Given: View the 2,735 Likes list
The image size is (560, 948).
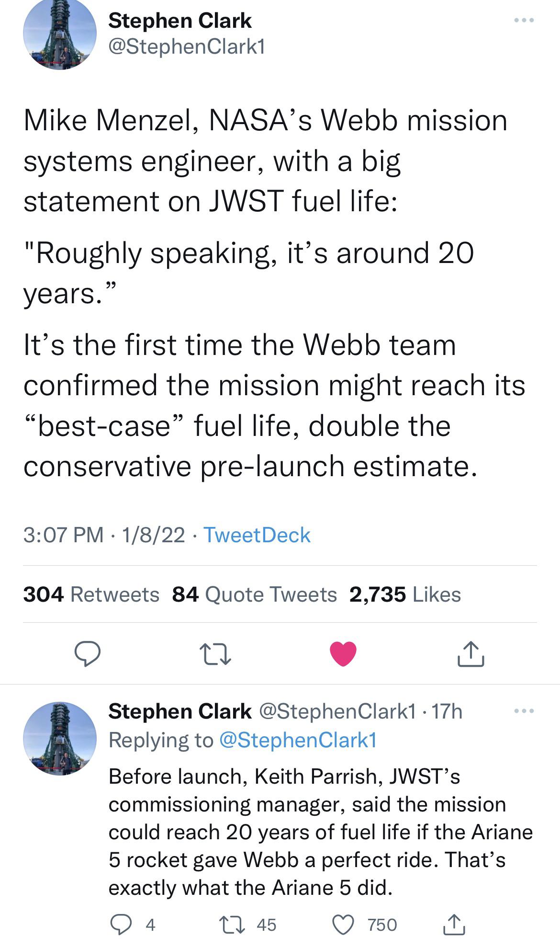Looking at the screenshot, I should pyautogui.click(x=405, y=594).
